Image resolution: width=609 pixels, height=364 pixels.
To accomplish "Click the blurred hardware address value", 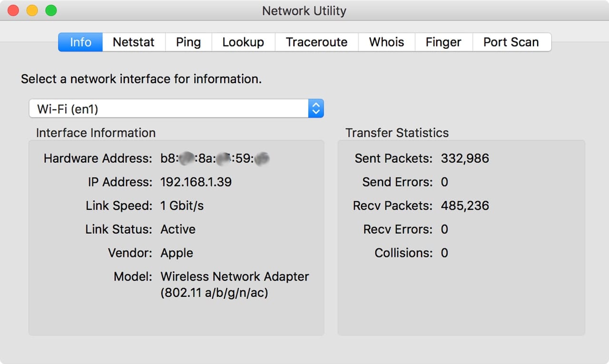I will (x=215, y=158).
